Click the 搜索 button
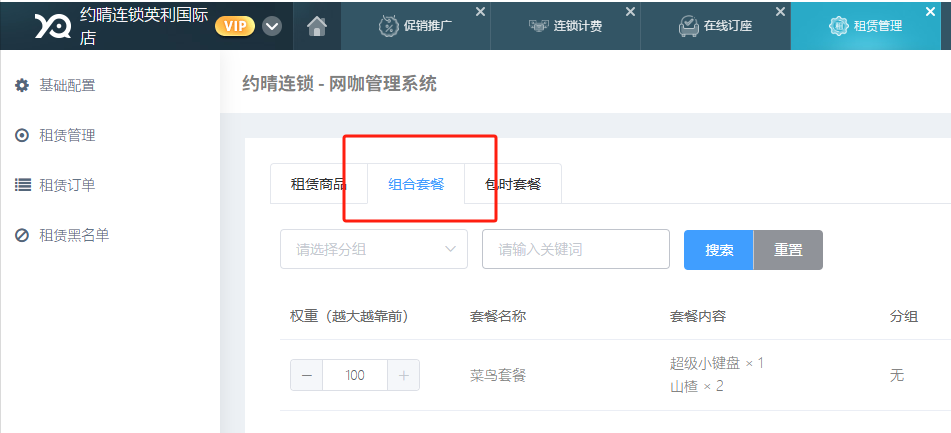 pos(719,250)
